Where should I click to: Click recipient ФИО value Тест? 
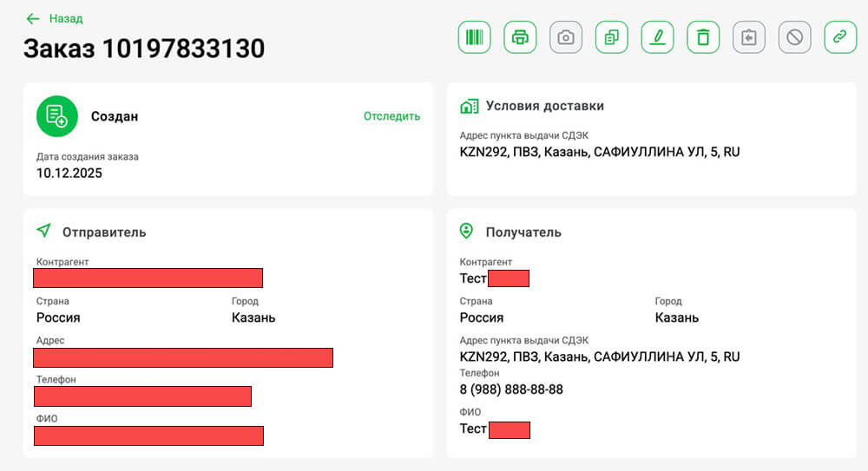click(x=473, y=429)
